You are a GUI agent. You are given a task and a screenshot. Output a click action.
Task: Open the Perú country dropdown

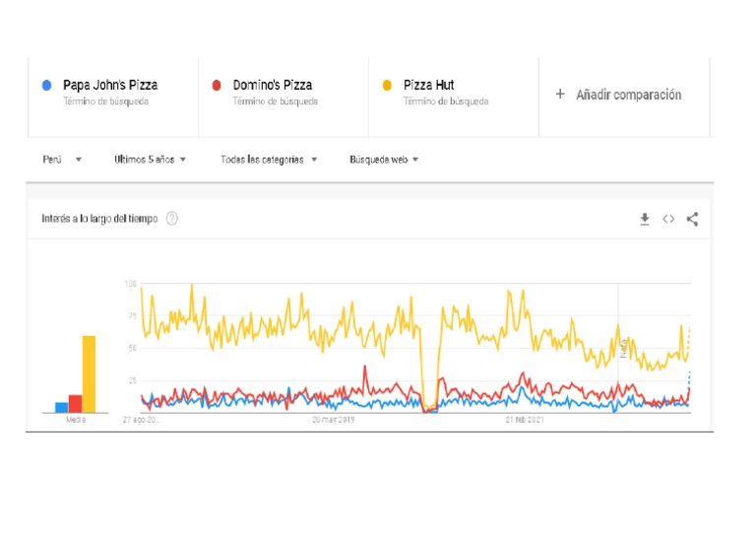62,159
